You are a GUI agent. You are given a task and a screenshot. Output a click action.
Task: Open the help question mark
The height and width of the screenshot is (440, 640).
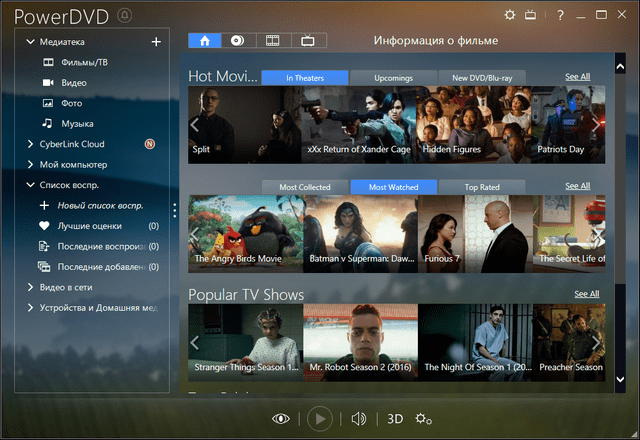point(560,15)
